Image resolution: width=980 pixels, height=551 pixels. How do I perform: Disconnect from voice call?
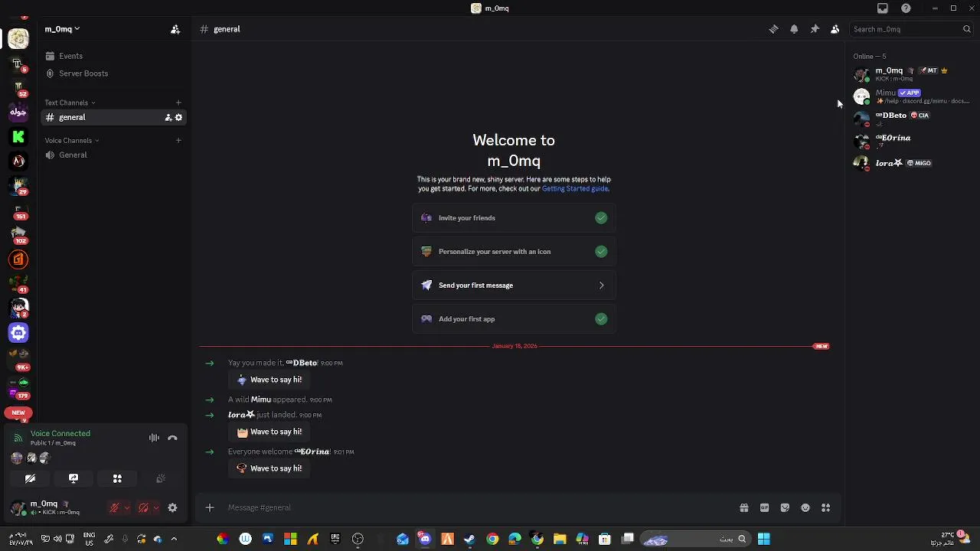tap(172, 438)
